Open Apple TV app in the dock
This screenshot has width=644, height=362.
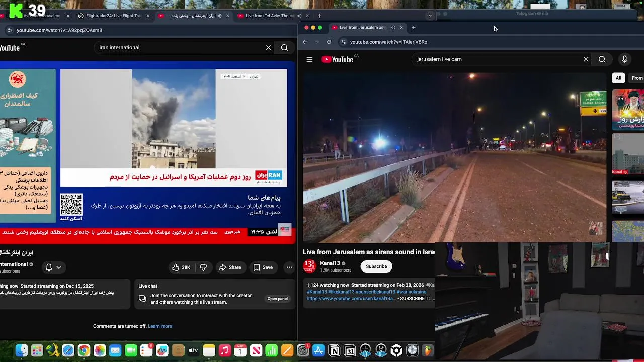[x=193, y=351]
